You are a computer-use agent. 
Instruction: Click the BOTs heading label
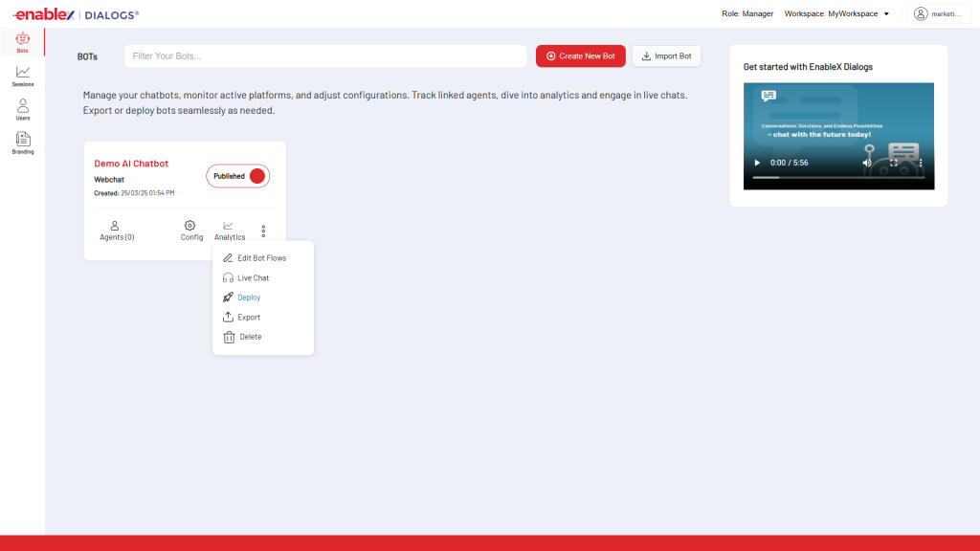click(87, 56)
